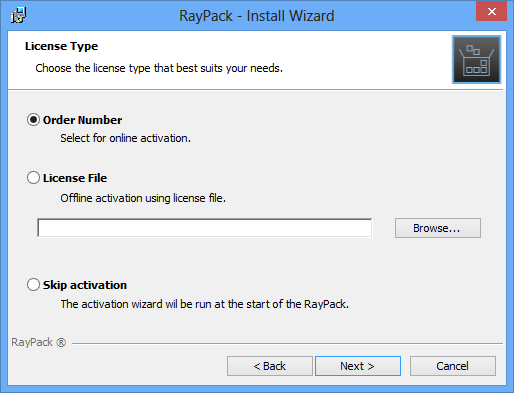The image size is (514, 393).
Task: Click 'Select for online activation' description
Action: coord(125,138)
